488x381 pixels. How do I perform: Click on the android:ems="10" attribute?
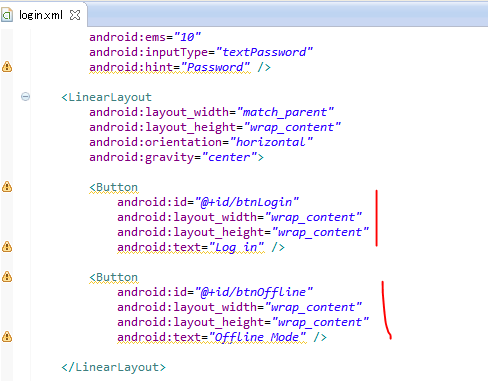(x=145, y=37)
